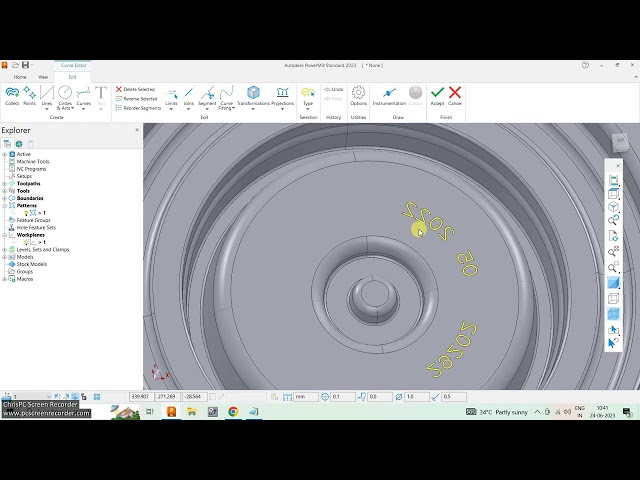Expand the Boundaries tree node
Viewport: 640px width, 480px height.
click(x=4, y=198)
